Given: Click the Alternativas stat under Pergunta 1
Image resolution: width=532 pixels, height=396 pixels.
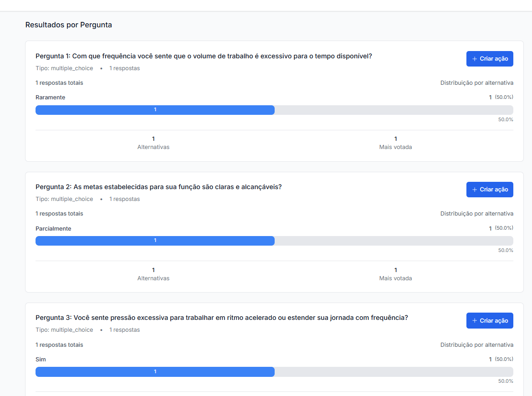Looking at the screenshot, I should (153, 147).
